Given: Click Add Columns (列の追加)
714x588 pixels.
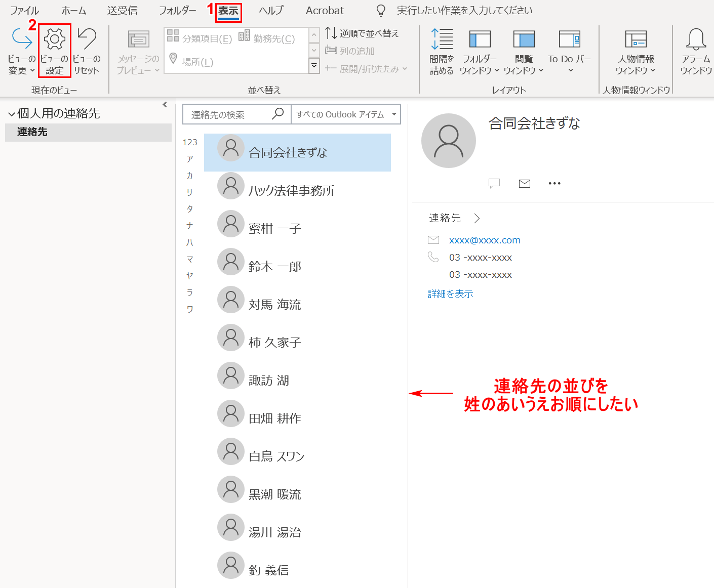Looking at the screenshot, I should pyautogui.click(x=350, y=51).
